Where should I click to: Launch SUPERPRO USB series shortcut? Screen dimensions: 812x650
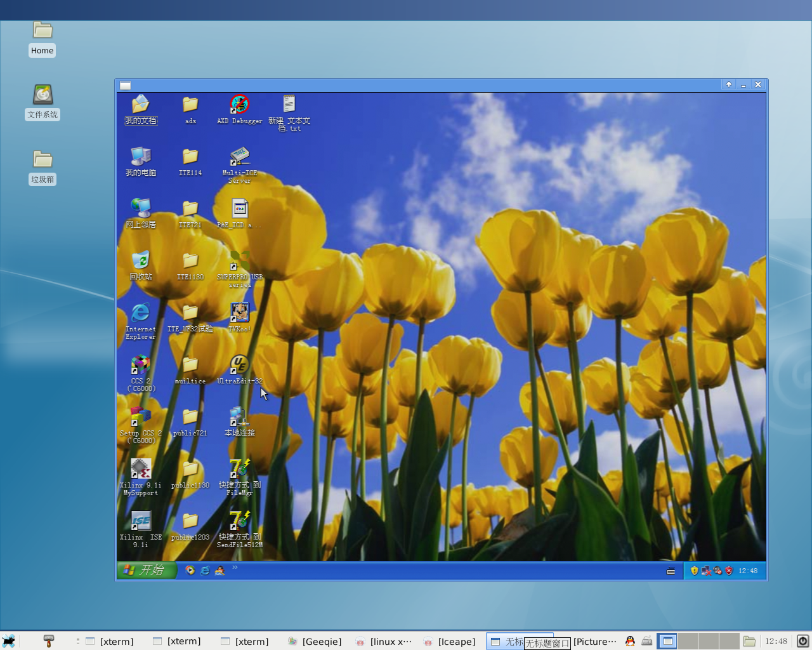pyautogui.click(x=239, y=269)
